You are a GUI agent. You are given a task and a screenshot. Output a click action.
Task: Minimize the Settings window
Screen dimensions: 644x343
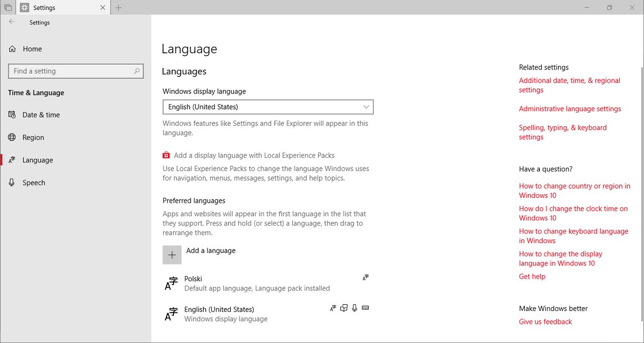click(587, 8)
